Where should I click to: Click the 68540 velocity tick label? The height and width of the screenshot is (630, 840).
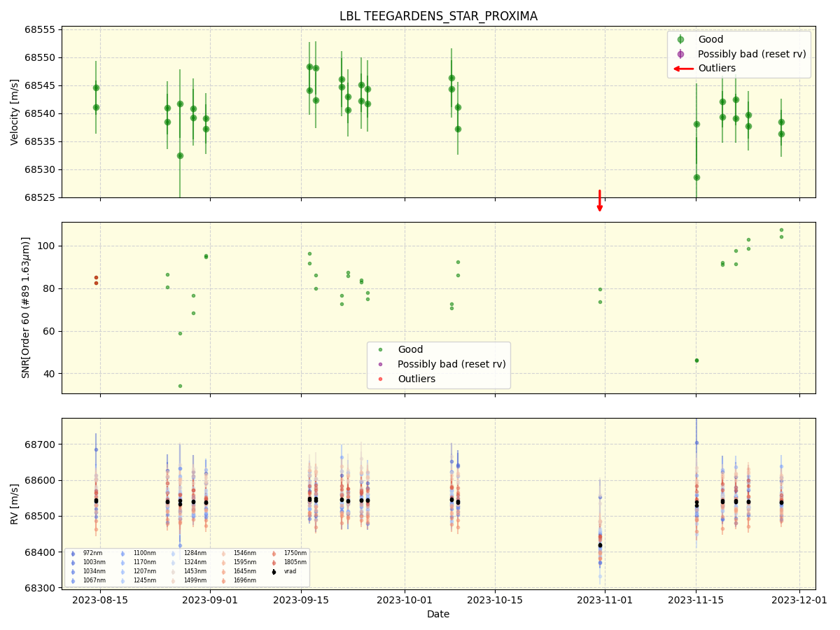[x=41, y=113]
